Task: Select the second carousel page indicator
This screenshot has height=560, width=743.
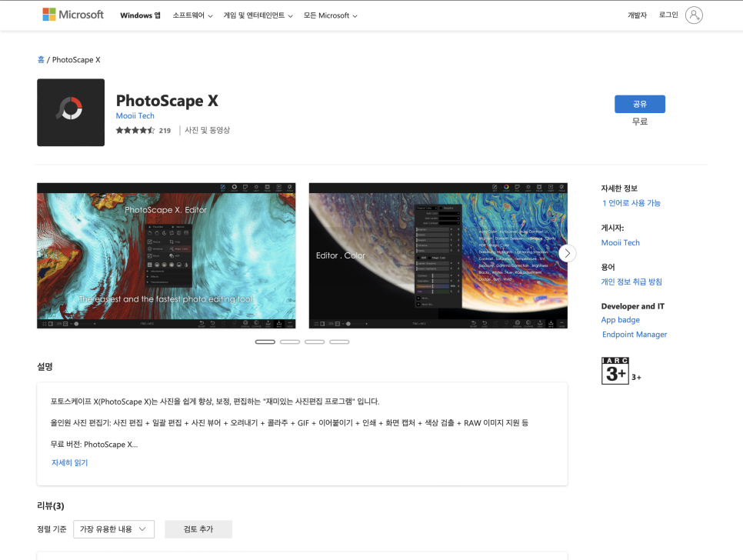Action: point(290,342)
